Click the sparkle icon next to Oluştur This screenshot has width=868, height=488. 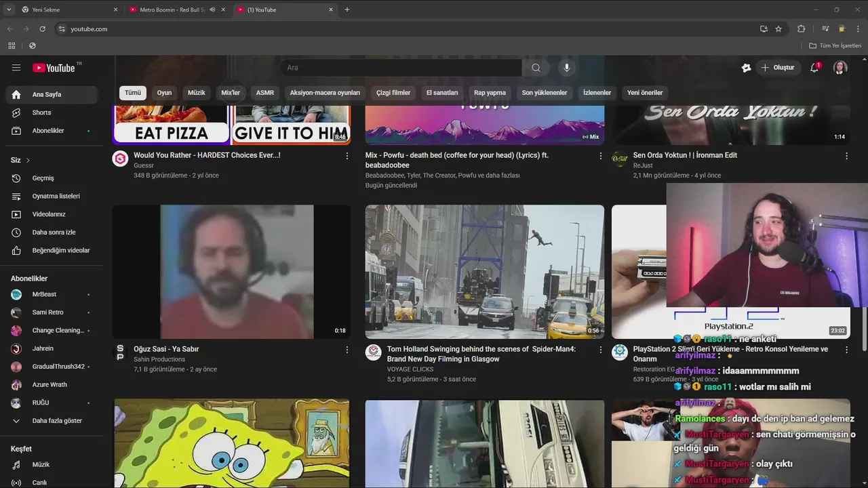(x=746, y=68)
